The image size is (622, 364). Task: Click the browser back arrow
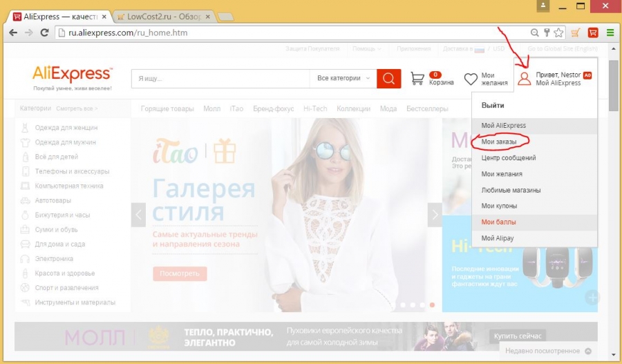point(13,32)
